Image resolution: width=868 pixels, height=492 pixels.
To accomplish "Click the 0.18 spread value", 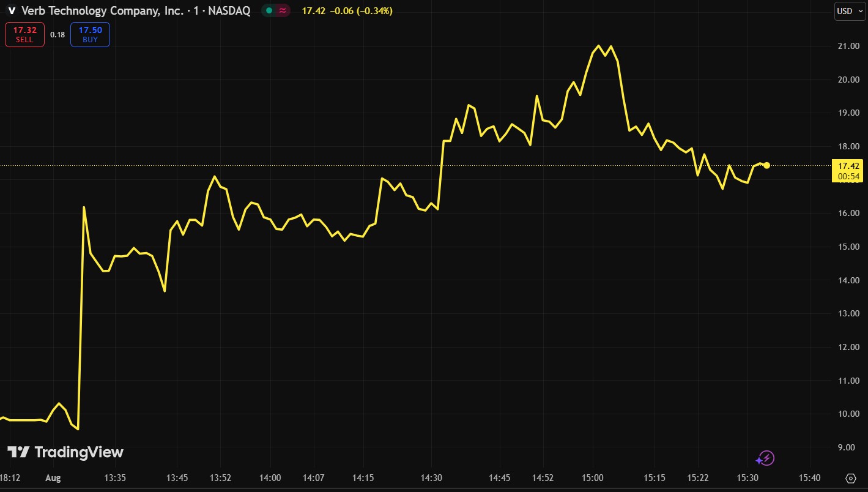I will [x=57, y=35].
